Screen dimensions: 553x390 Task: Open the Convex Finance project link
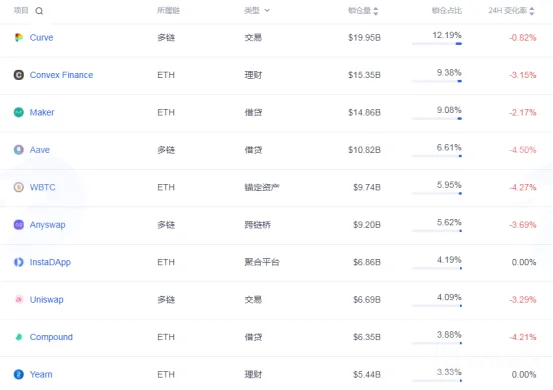pos(61,75)
